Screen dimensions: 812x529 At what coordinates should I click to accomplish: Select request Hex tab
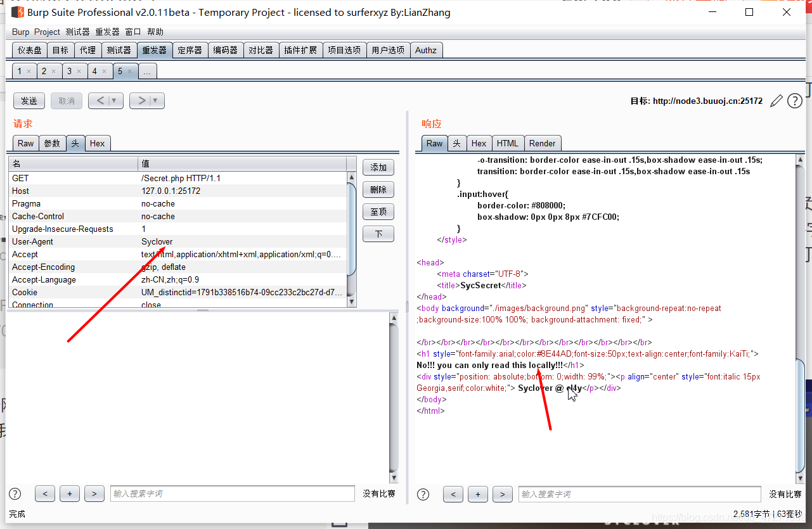[98, 143]
